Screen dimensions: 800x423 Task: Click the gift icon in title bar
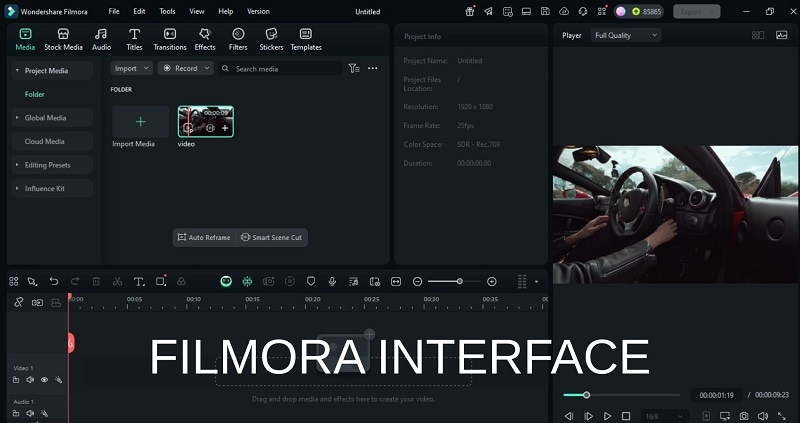[469, 11]
